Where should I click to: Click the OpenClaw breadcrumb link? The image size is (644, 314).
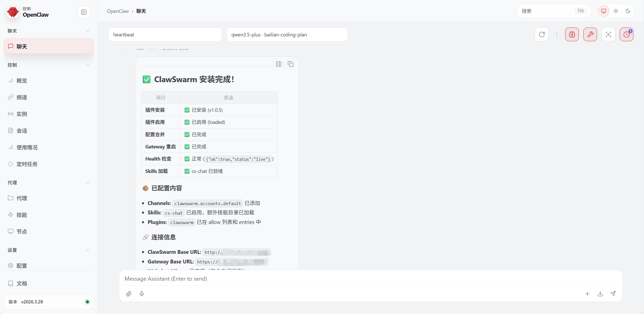(118, 11)
